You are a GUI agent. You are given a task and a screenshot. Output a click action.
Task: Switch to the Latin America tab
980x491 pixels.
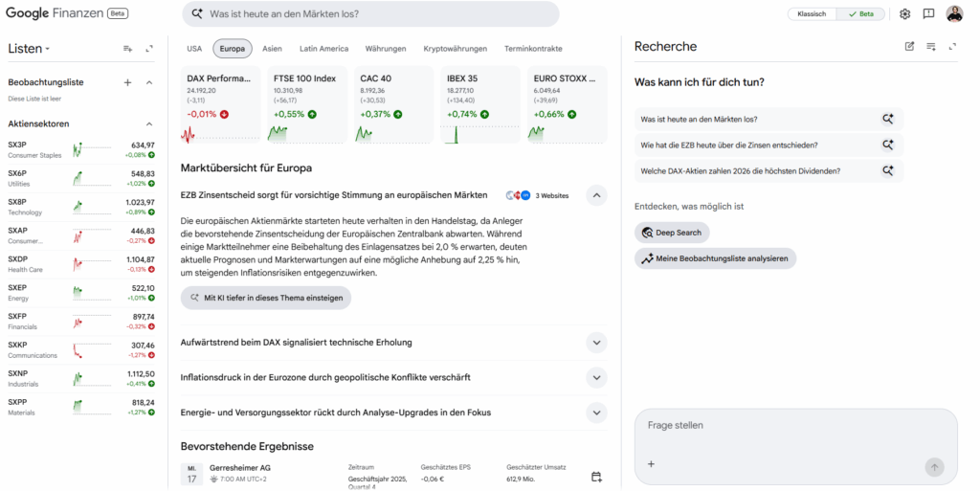323,49
